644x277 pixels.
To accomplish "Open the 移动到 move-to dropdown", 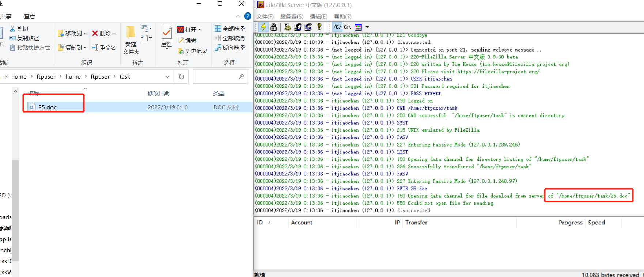I will coord(72,33).
